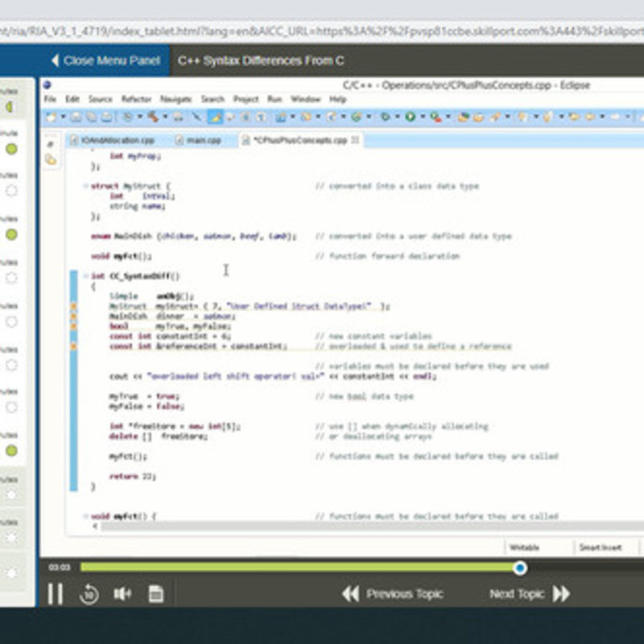This screenshot has width=644, height=644.
Task: Click the volume speaker icon
Action: click(x=122, y=593)
